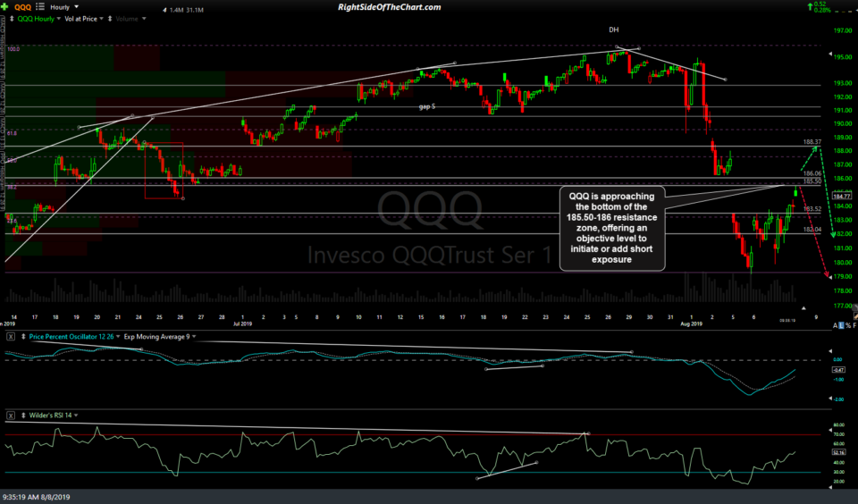Click the Jul 2019 month label on time axis
The width and height of the screenshot is (858, 504).
242,324
